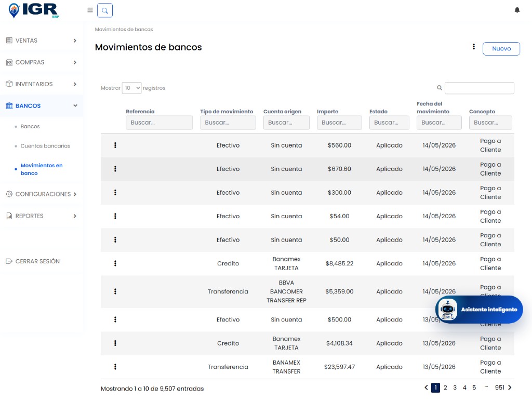Expand the Configuraciones menu chevron
Screen dimensions: 532x414
(x=75, y=194)
